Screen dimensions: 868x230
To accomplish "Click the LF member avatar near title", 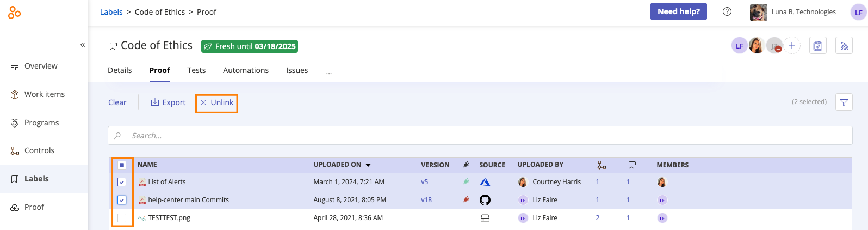I will tap(739, 46).
